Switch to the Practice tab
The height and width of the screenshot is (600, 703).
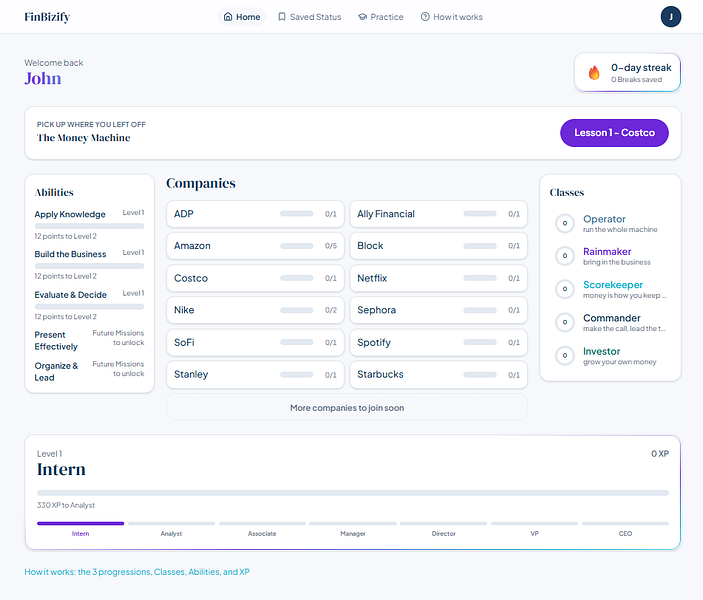[x=381, y=17]
